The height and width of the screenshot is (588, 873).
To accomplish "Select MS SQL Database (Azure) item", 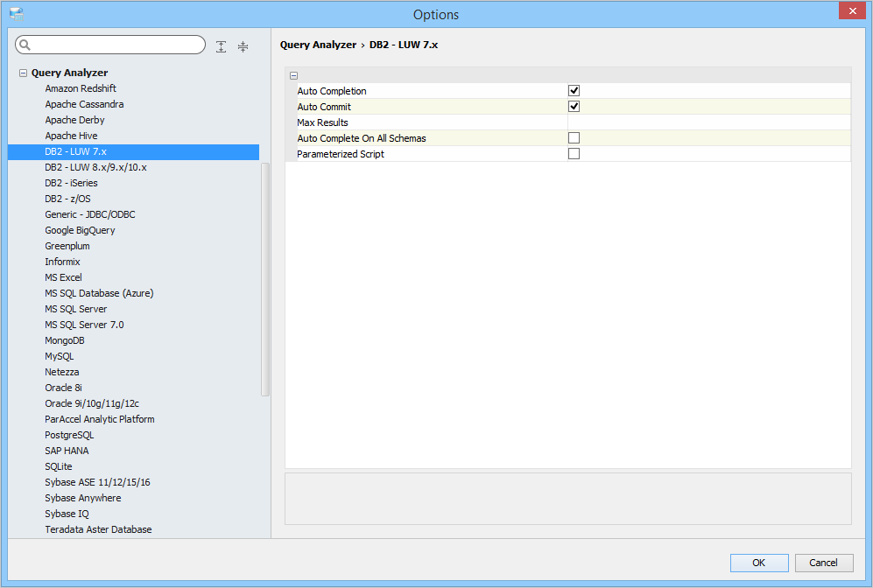I will [x=99, y=293].
